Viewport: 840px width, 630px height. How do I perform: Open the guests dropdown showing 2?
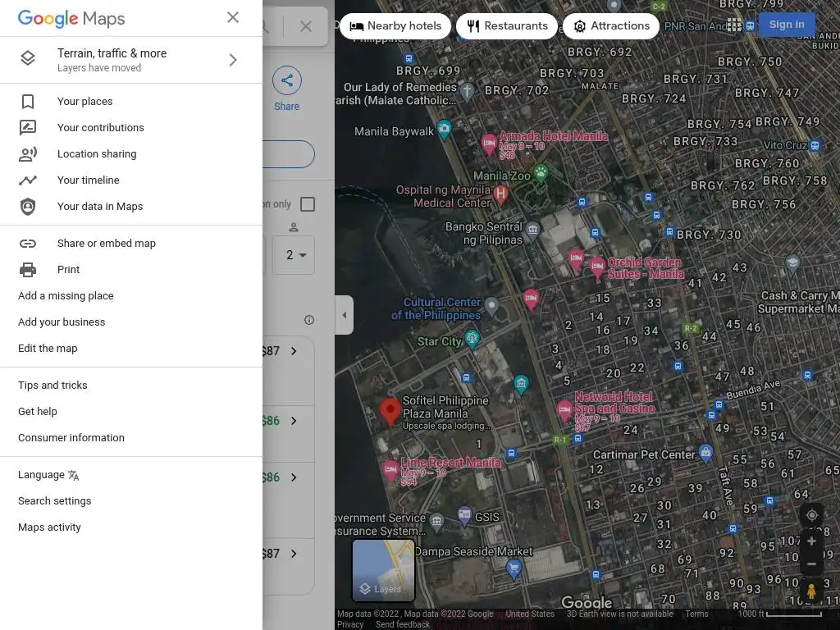pos(294,255)
